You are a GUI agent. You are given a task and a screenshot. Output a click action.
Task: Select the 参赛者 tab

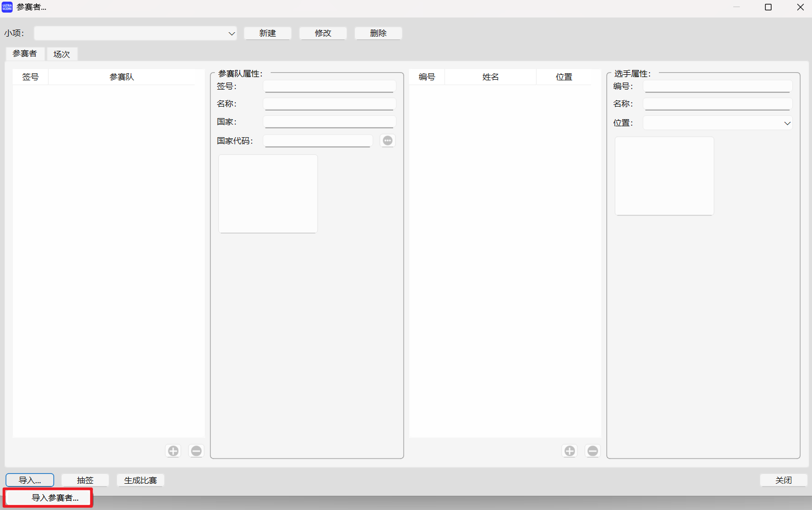pos(24,54)
